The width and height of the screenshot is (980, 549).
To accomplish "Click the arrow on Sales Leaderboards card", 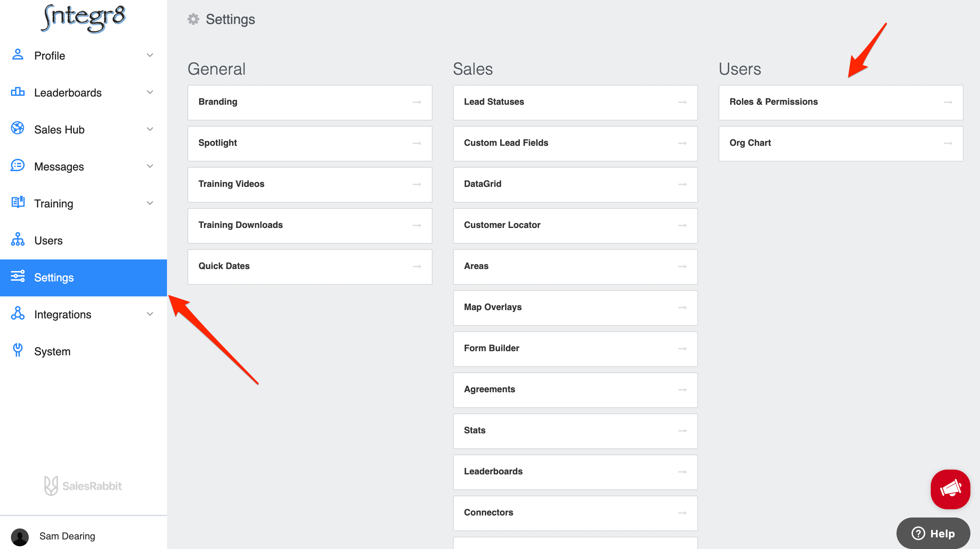I will [x=682, y=472].
